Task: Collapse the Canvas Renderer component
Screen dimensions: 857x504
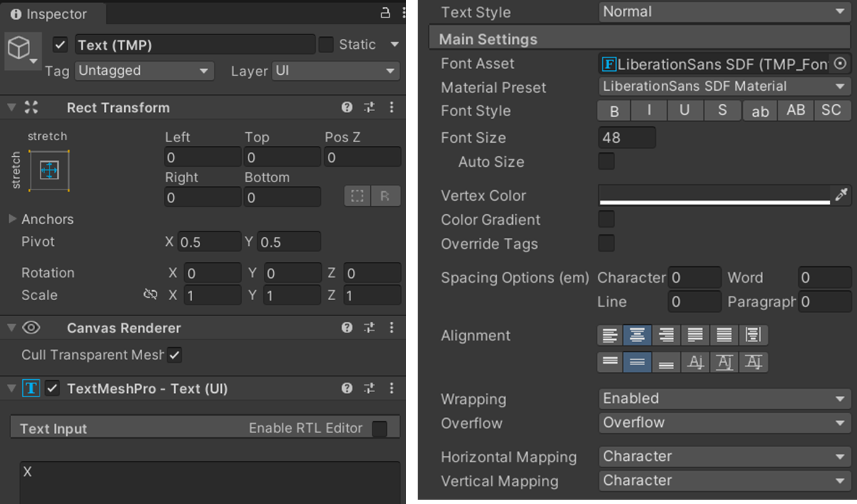Action: 11,328
